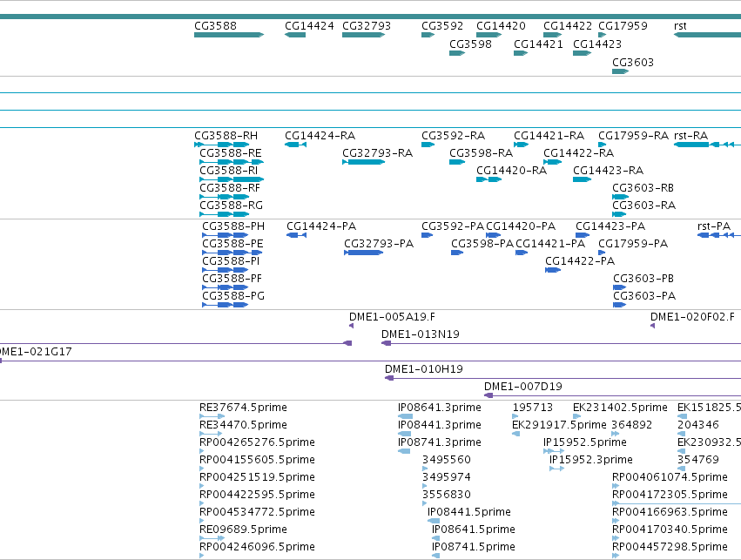
Task: Click the DME1-007D19 clone arrowhead
Action: pos(488,395)
